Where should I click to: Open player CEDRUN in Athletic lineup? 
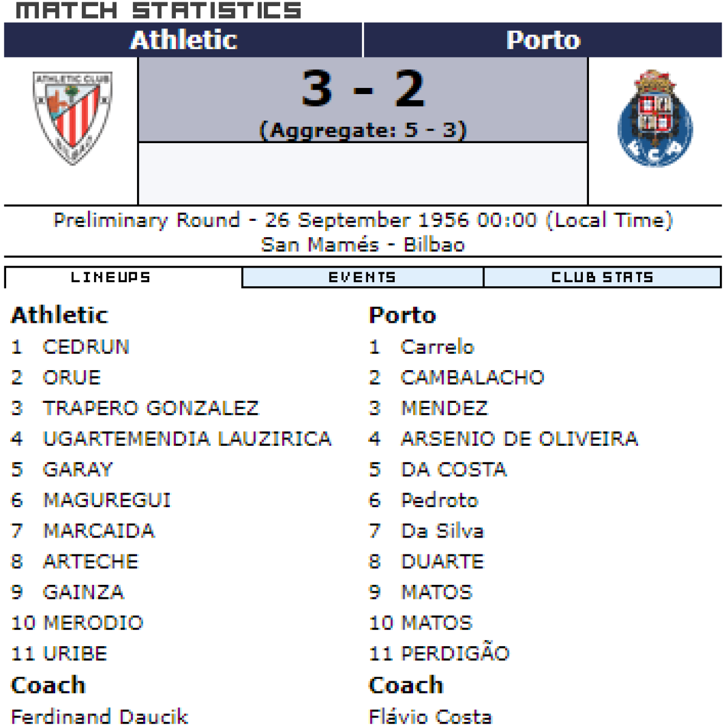pyautogui.click(x=86, y=347)
